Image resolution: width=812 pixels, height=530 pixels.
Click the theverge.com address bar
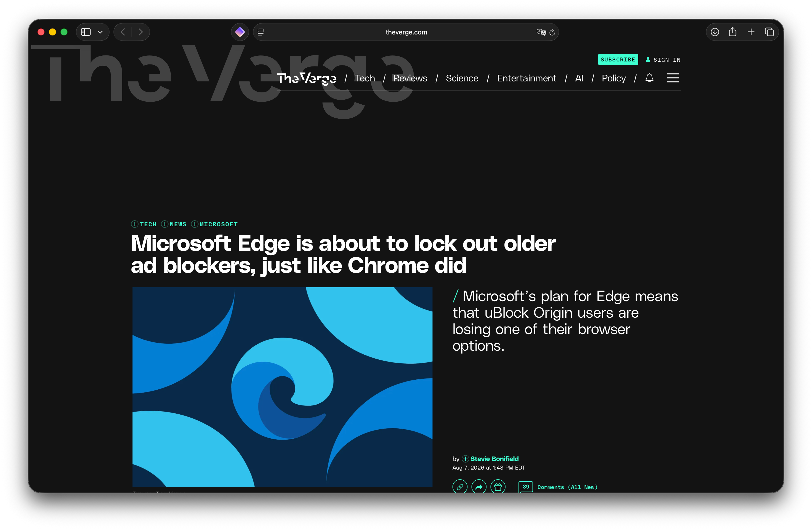point(406,32)
